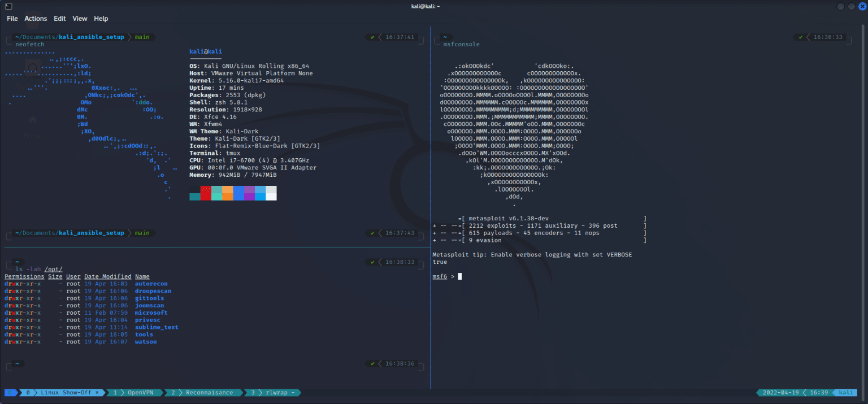Screen dimensions: 868x404
Task: Click the green checkmark in the neofetch pane header
Action: pyautogui.click(x=371, y=37)
